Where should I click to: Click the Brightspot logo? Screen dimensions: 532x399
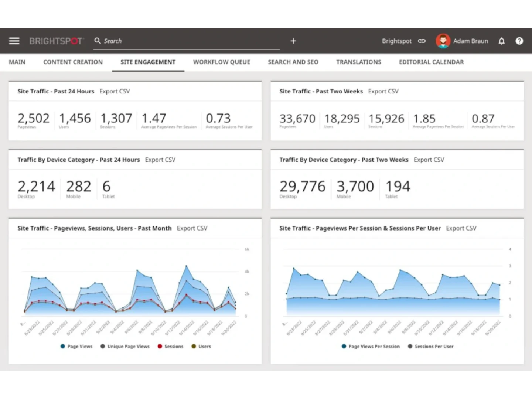click(x=57, y=41)
